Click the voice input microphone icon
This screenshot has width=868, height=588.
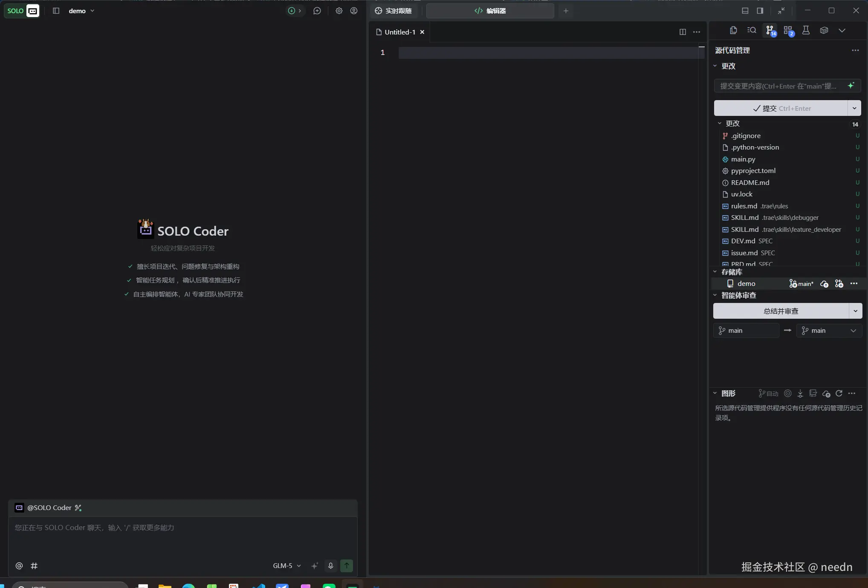330,565
